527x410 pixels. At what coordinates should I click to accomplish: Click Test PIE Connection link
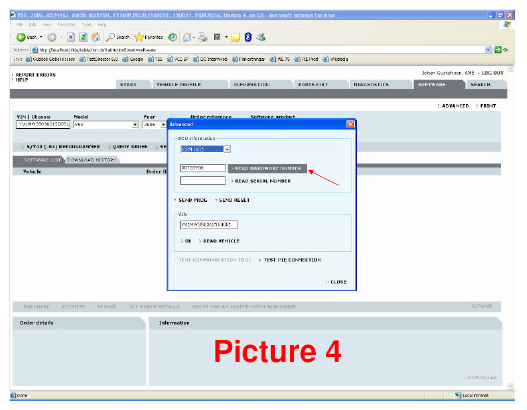click(x=290, y=260)
